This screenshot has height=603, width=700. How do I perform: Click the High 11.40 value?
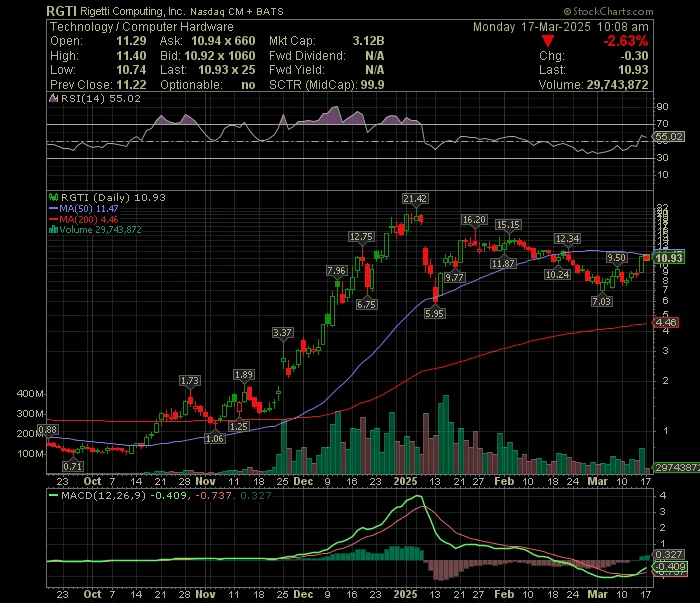click(x=131, y=56)
